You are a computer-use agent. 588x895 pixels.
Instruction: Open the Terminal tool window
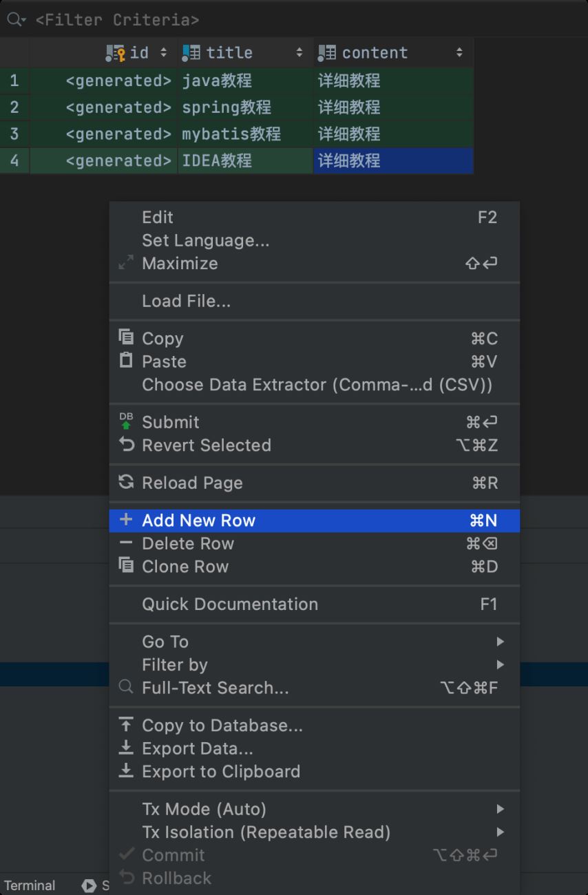coord(30,885)
